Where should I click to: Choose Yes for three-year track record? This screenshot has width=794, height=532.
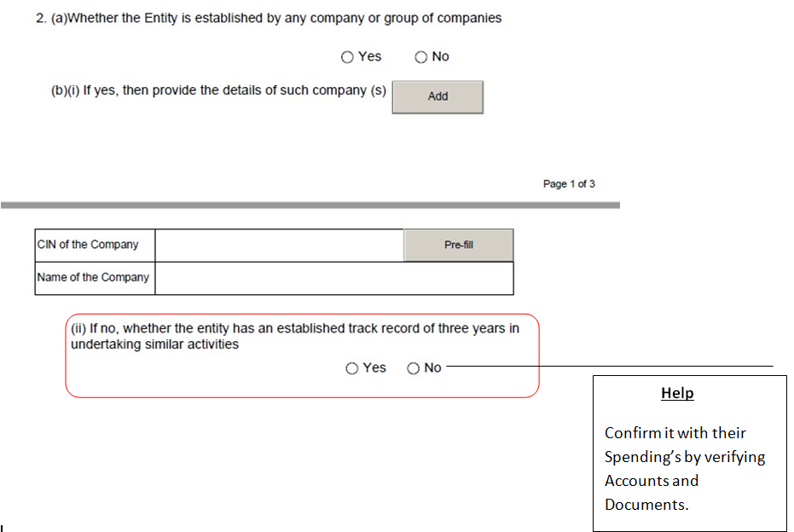(352, 368)
